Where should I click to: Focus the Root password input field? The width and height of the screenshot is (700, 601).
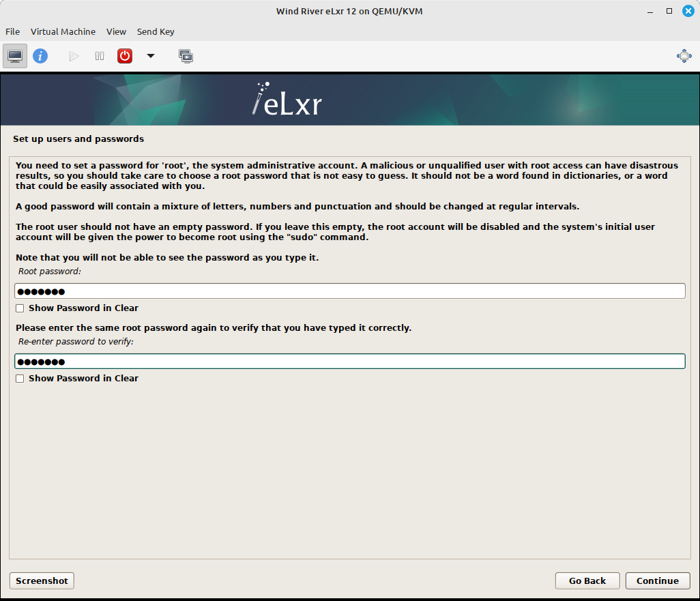click(349, 291)
